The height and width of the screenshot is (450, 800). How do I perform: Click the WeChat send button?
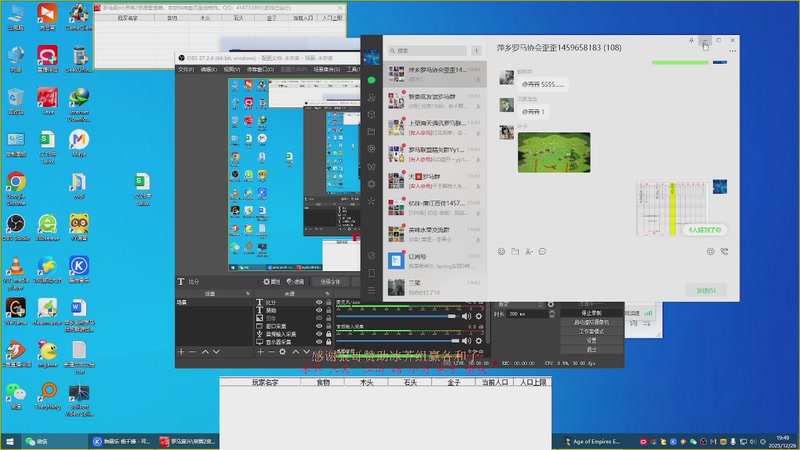coord(706,290)
